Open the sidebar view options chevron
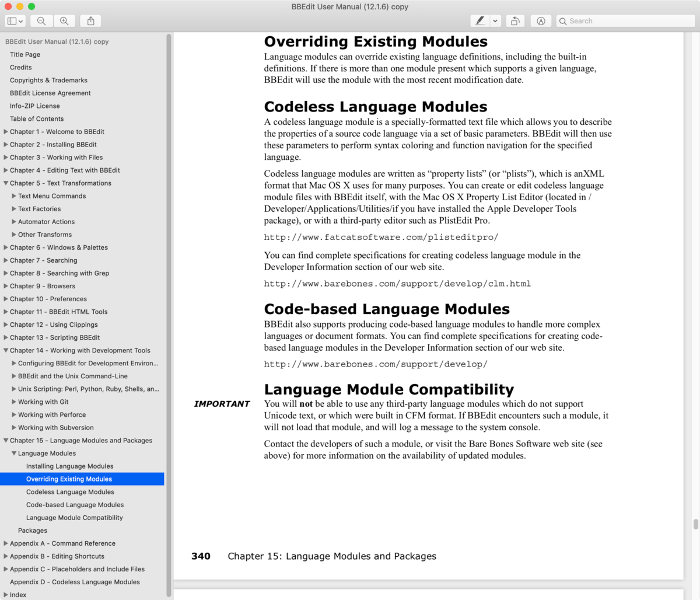Viewport: 700px width, 600px height. (x=20, y=20)
